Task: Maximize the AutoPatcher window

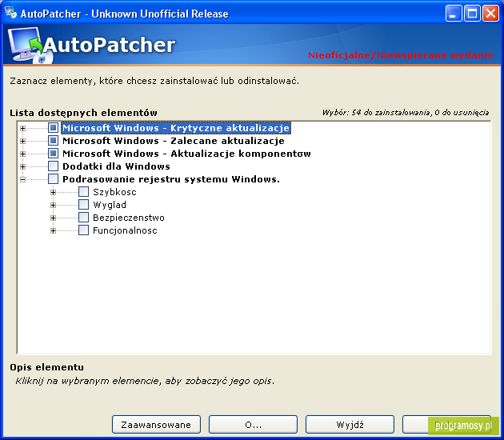Action: (472, 14)
